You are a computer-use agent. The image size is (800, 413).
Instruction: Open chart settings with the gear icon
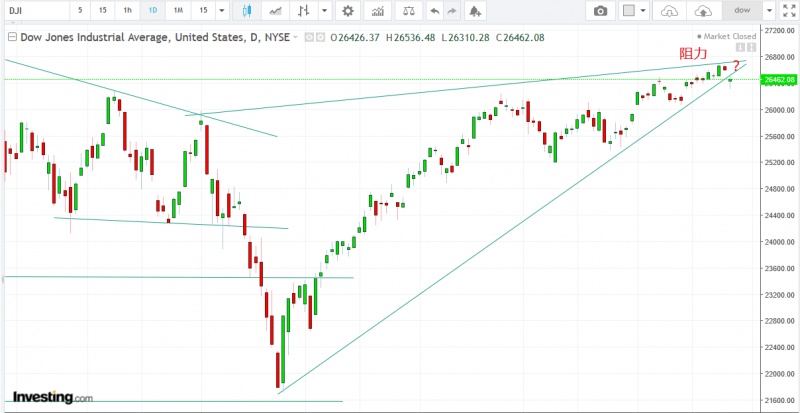(347, 11)
